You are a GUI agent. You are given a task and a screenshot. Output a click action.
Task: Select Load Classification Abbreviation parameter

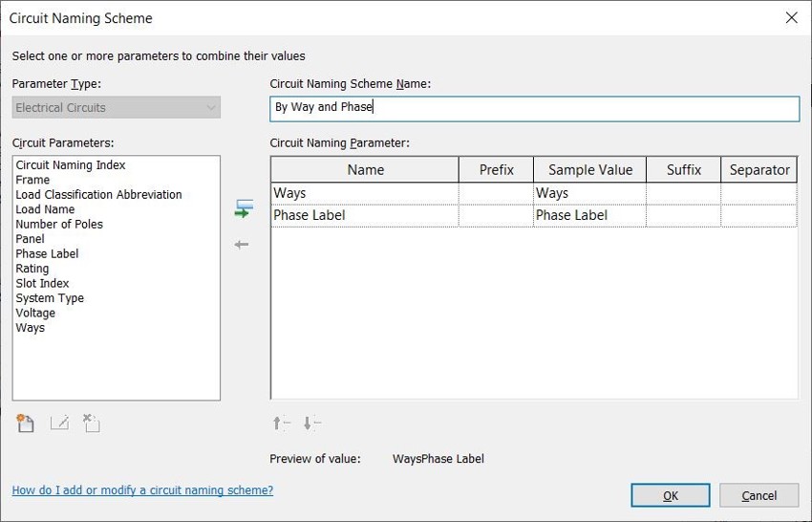99,194
